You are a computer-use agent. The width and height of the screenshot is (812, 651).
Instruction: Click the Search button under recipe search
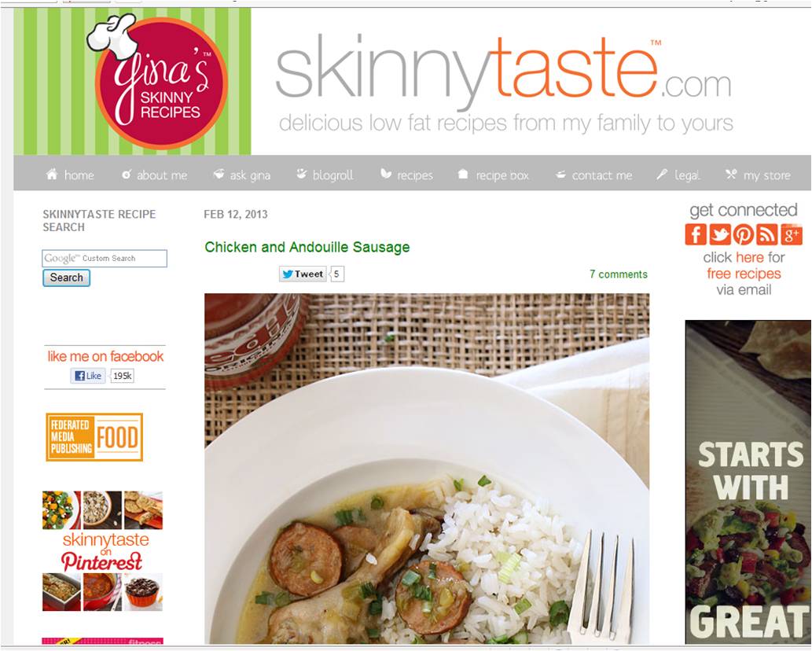(66, 278)
